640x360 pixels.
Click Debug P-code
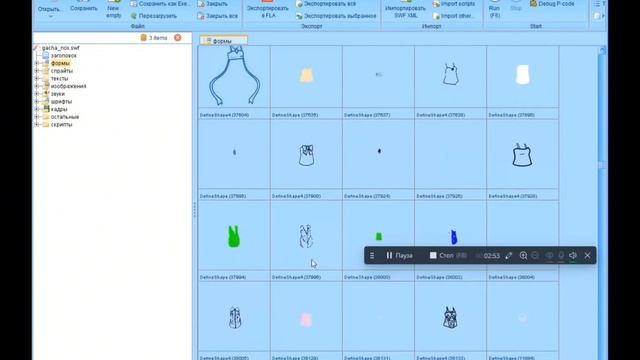(552, 4)
